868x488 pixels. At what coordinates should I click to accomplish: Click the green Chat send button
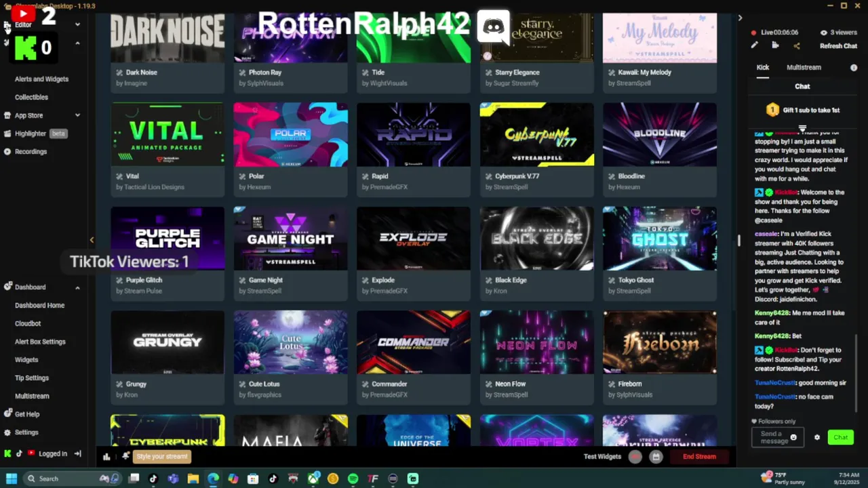[x=841, y=438]
